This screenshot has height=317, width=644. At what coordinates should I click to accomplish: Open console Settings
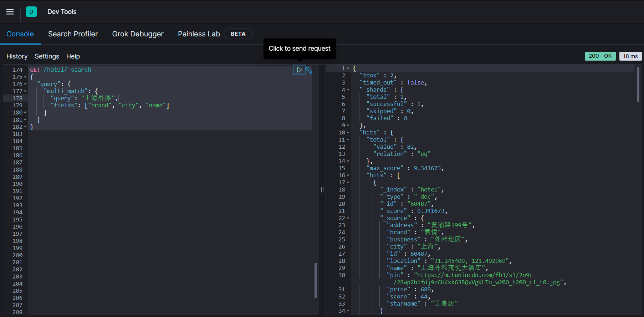tap(47, 56)
